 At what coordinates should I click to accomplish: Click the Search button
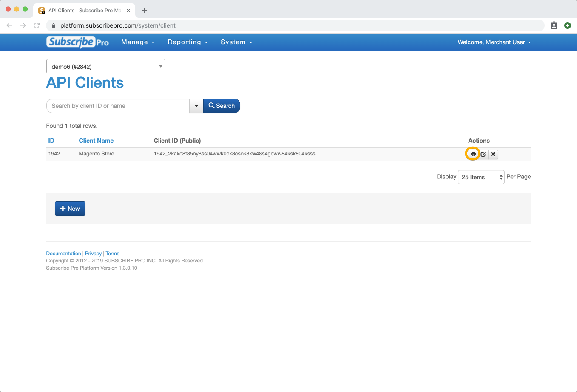tap(222, 106)
